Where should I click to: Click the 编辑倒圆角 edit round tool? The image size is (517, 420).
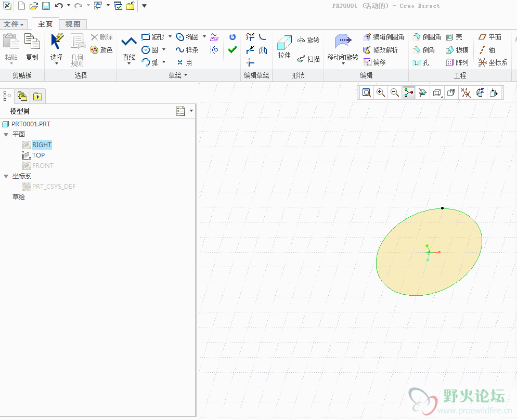[384, 37]
